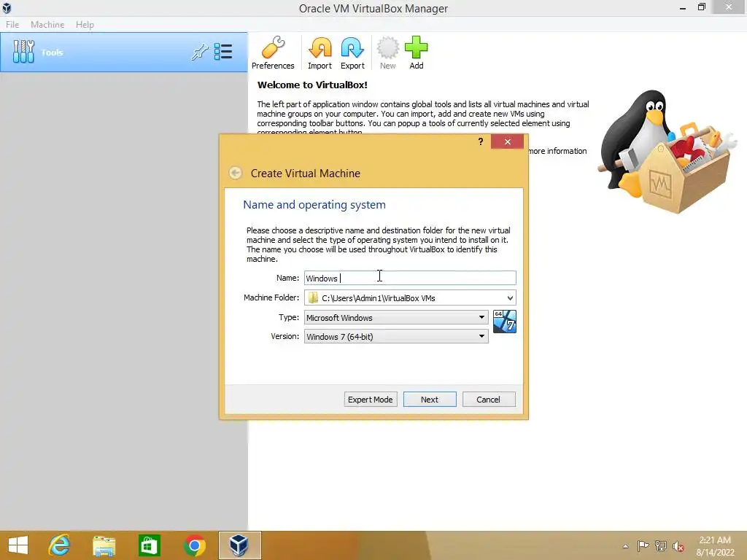Open the Machine menu
The height and width of the screenshot is (560, 747).
click(47, 24)
